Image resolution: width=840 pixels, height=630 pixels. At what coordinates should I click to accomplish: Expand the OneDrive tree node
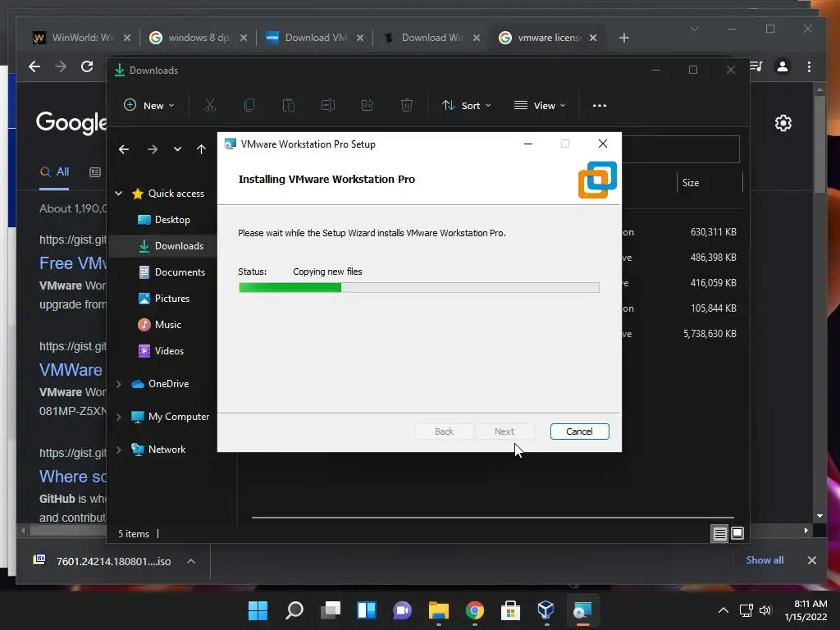pyautogui.click(x=119, y=384)
